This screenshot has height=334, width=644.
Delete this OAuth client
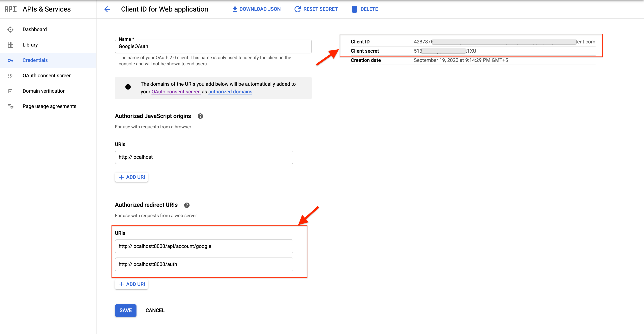pos(365,9)
